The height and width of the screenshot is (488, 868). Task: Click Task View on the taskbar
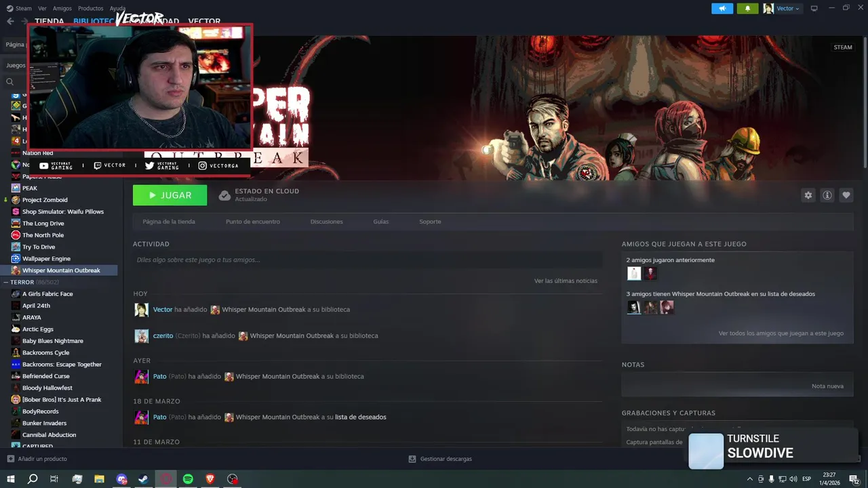(x=54, y=479)
